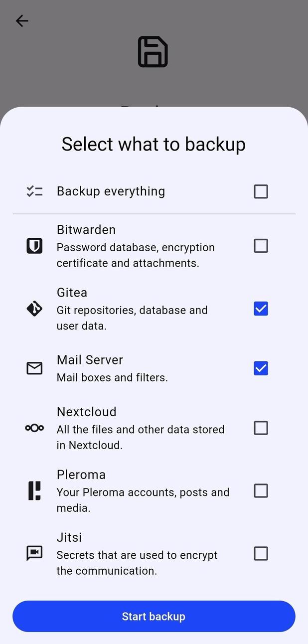Screen dimensions: 308x644
Task: Click the back arrow at top left
Action: [x=21, y=21]
